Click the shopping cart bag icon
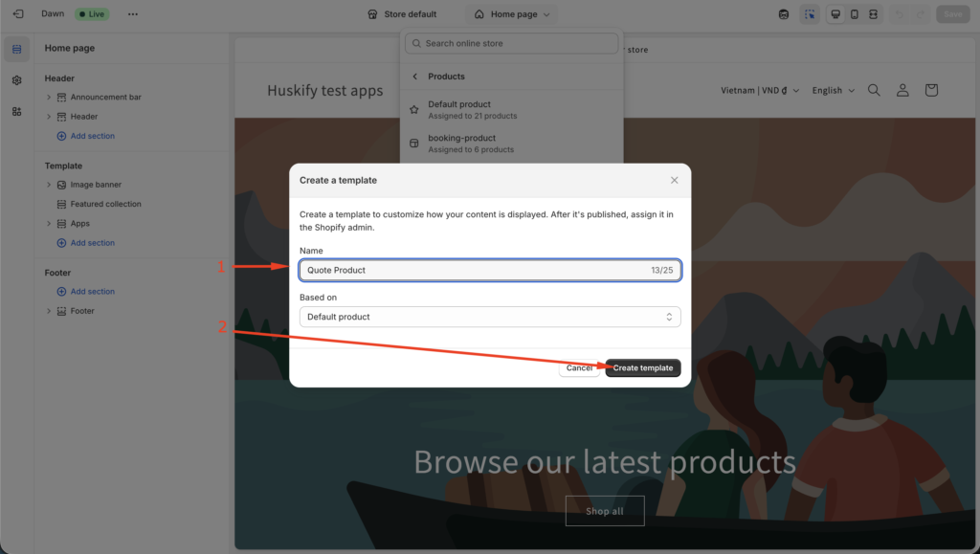This screenshot has height=554, width=980. coord(931,90)
